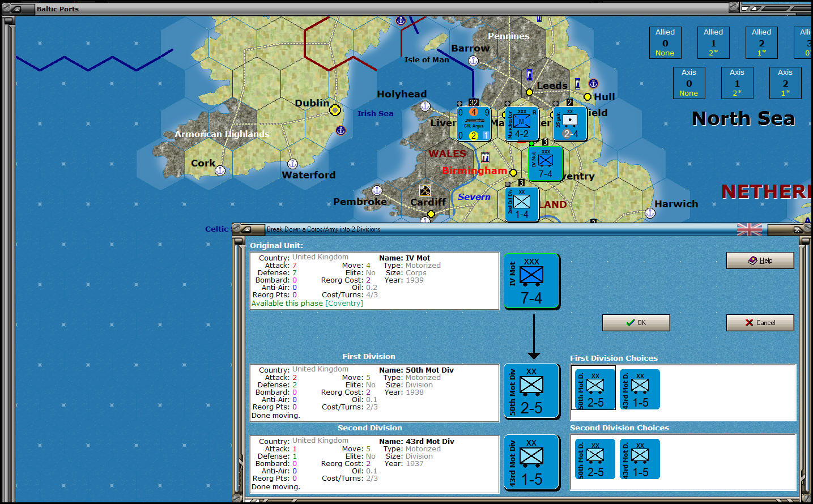Click the factory icon above Birmingham
Viewport: 813px width, 504px height.
pos(485,157)
